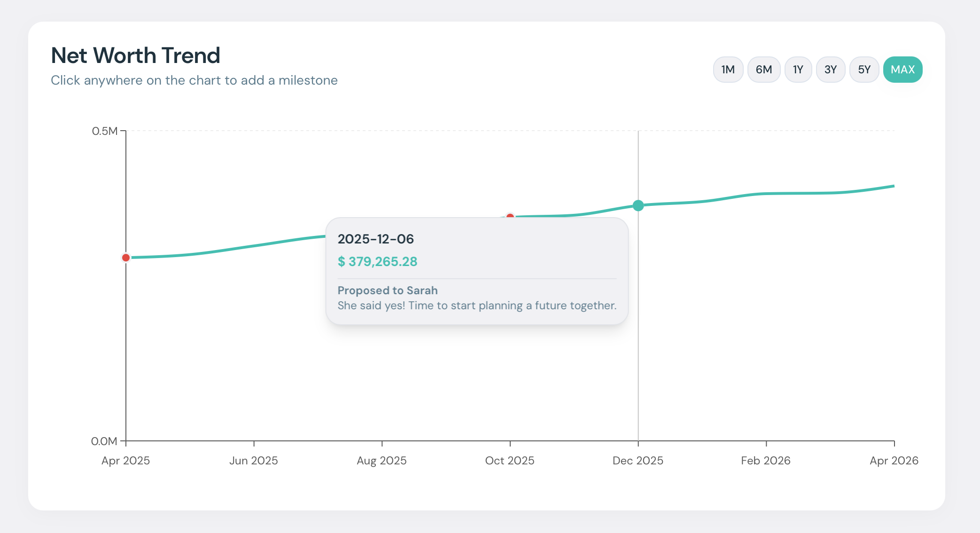Click the 0.5M y-axis label
The height and width of the screenshot is (533, 980).
click(104, 131)
